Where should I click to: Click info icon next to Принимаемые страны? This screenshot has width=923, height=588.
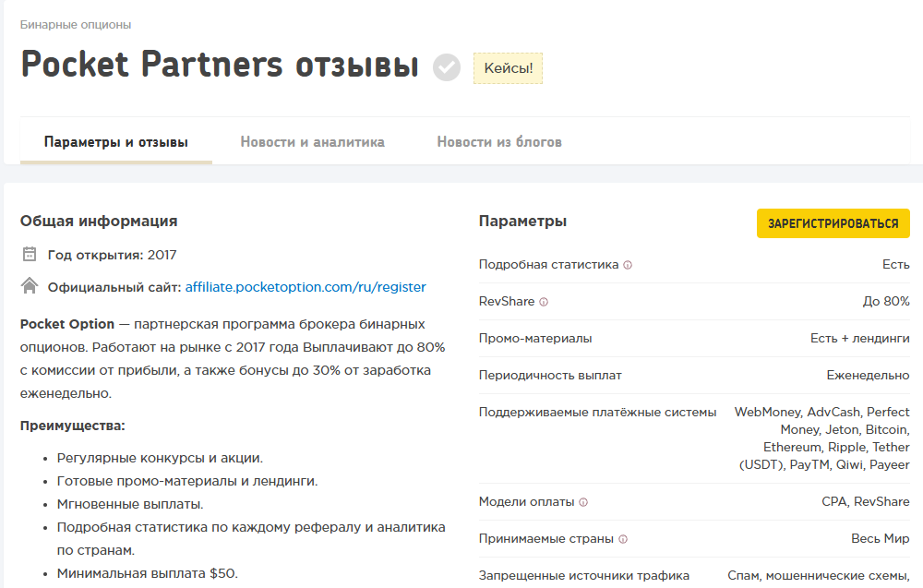point(623,539)
